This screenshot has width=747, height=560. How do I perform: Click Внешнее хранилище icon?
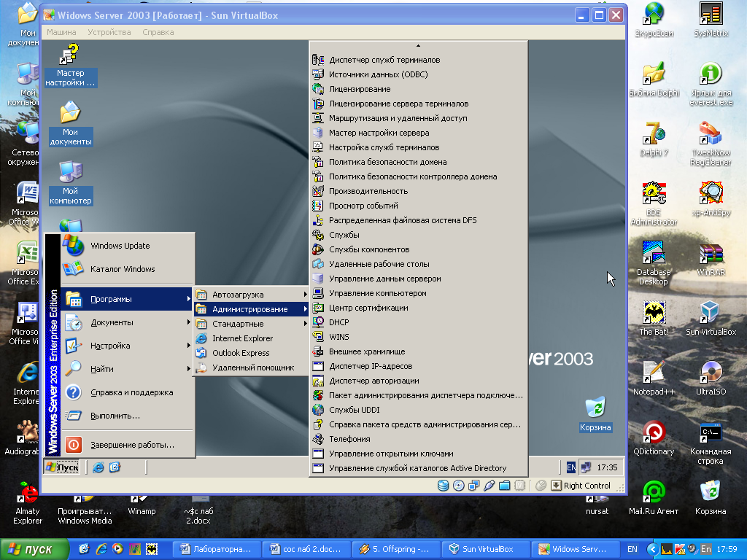tap(318, 351)
